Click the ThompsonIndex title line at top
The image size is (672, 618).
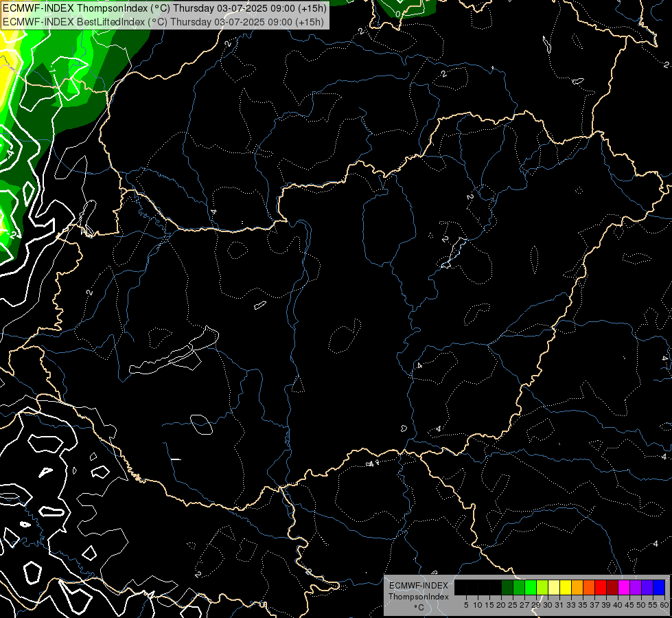[x=165, y=8]
